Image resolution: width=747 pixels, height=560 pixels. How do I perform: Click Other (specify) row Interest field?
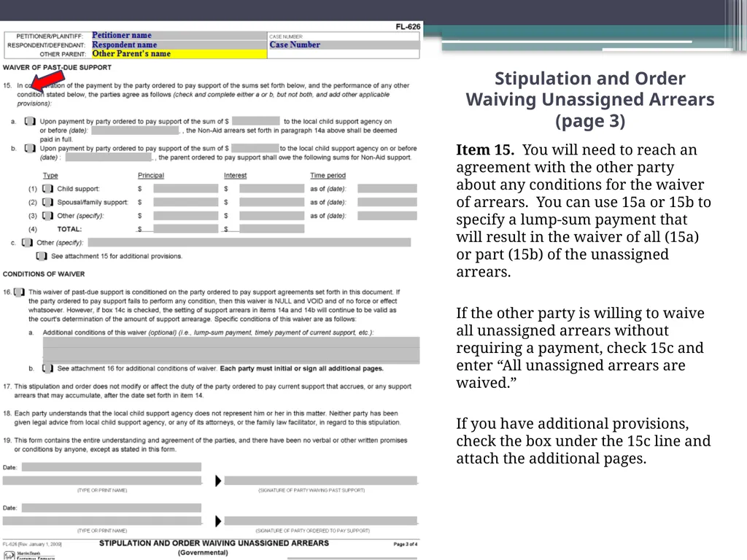pos(271,216)
